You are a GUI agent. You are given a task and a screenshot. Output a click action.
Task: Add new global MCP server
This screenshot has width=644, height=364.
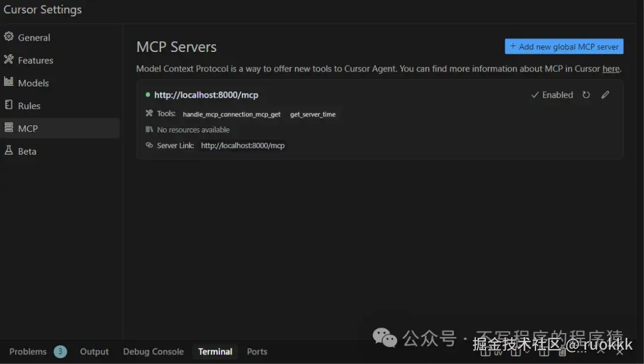click(x=564, y=47)
